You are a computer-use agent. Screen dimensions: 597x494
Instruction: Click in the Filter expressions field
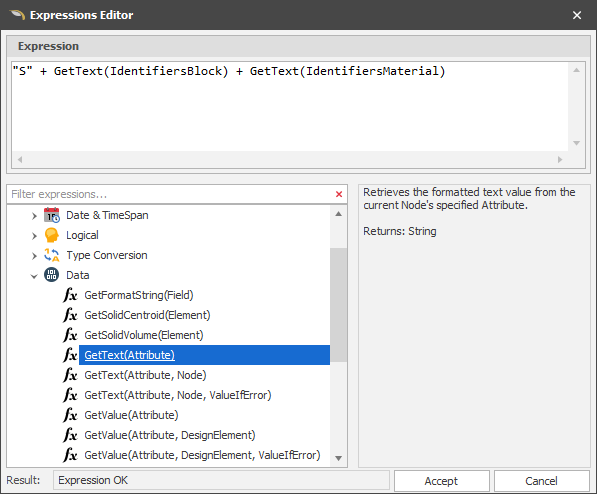[x=171, y=194]
